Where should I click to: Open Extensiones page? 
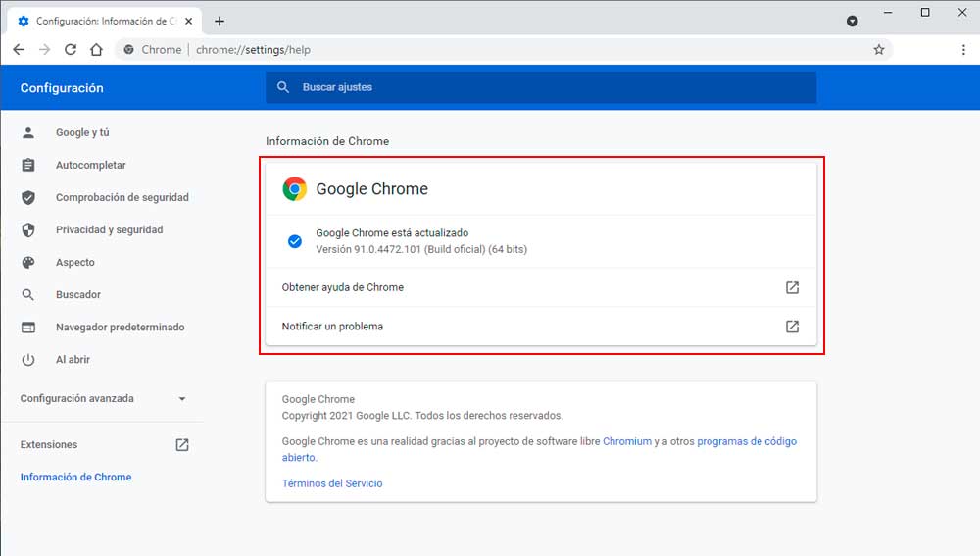[49, 444]
